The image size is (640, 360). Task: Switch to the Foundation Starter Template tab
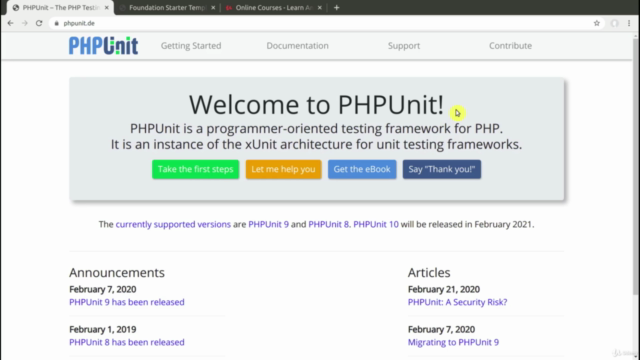tap(167, 7)
